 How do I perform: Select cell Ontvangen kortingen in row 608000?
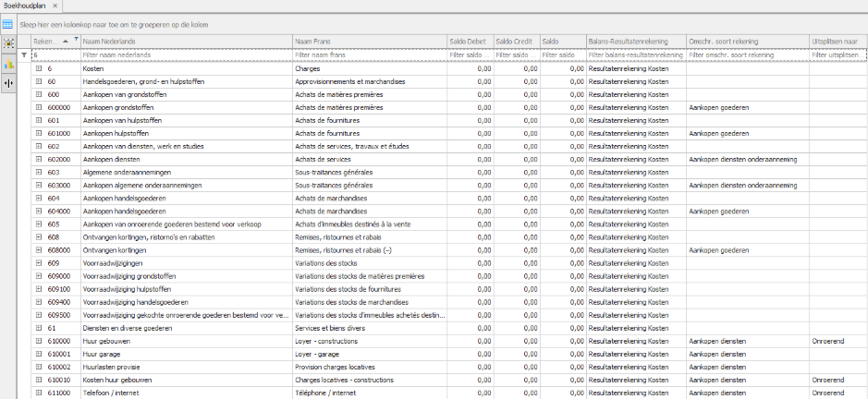[187, 250]
